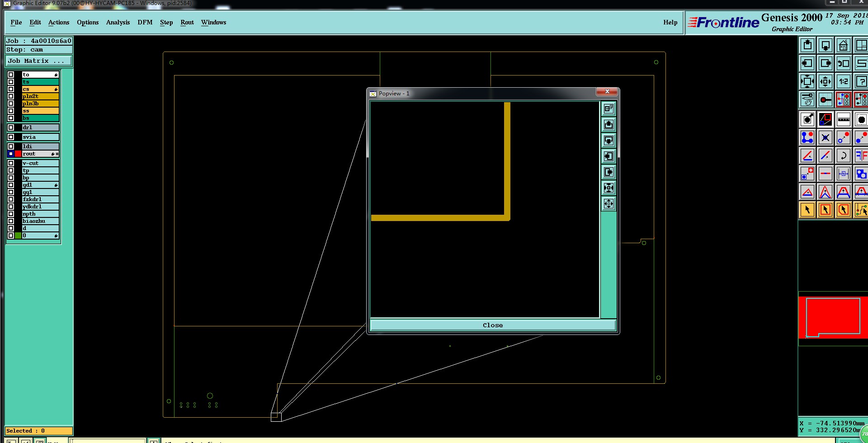Click Popview detach window icon at top
This screenshot has width=868, height=443.
coord(609,108)
